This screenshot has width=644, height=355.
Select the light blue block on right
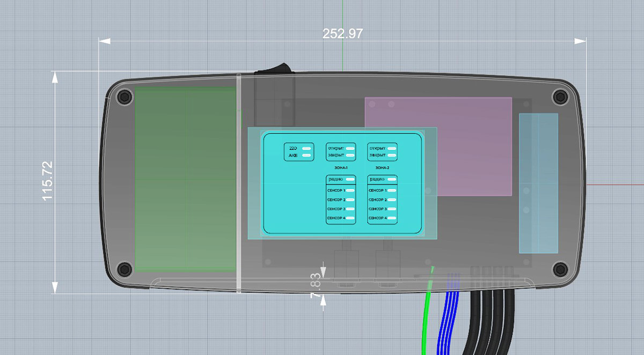click(538, 182)
